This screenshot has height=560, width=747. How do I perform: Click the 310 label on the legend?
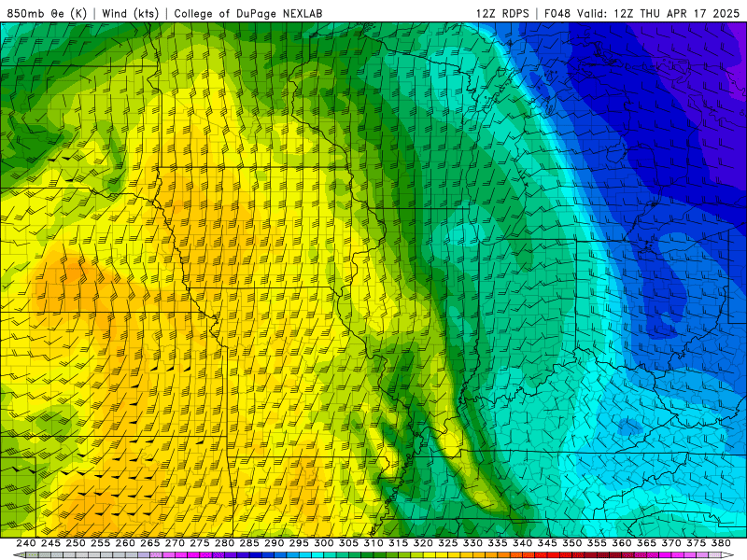[x=373, y=543]
